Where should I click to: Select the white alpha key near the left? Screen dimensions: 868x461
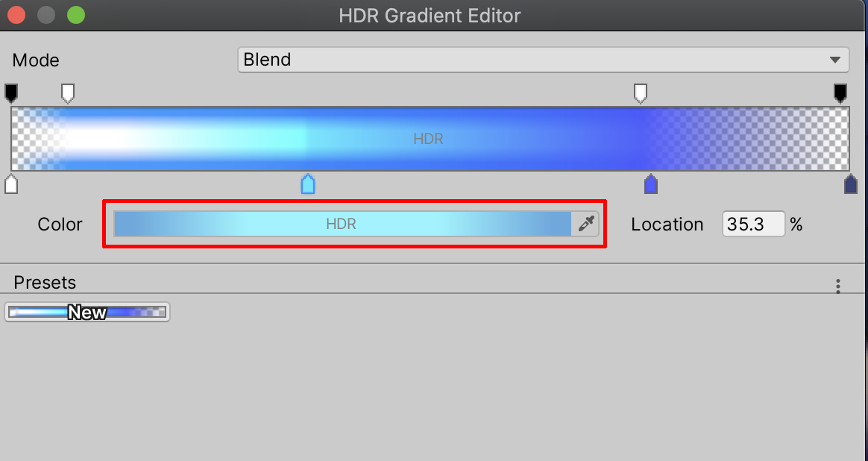(x=68, y=93)
